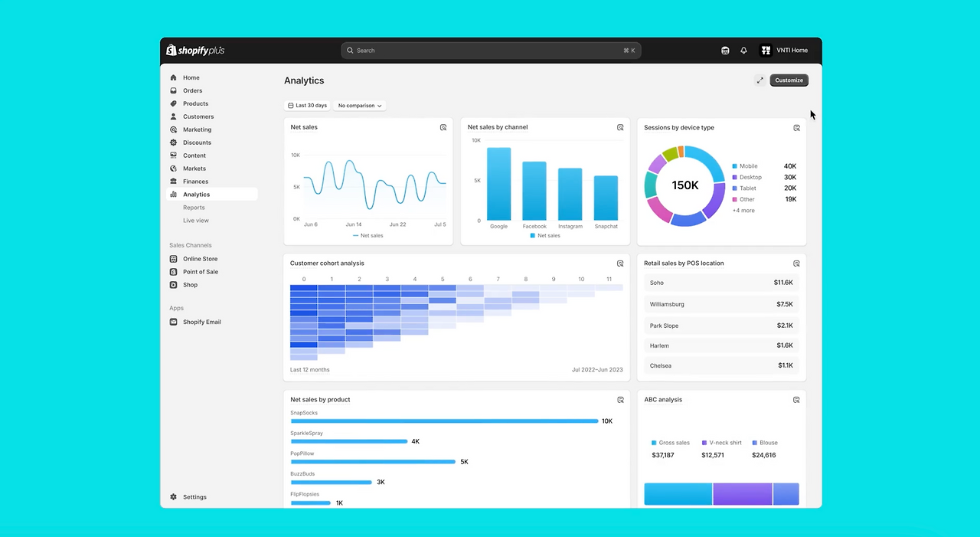Viewport: 980px width, 537px height.
Task: Open the report icon on ABC analysis card
Action: tap(796, 400)
